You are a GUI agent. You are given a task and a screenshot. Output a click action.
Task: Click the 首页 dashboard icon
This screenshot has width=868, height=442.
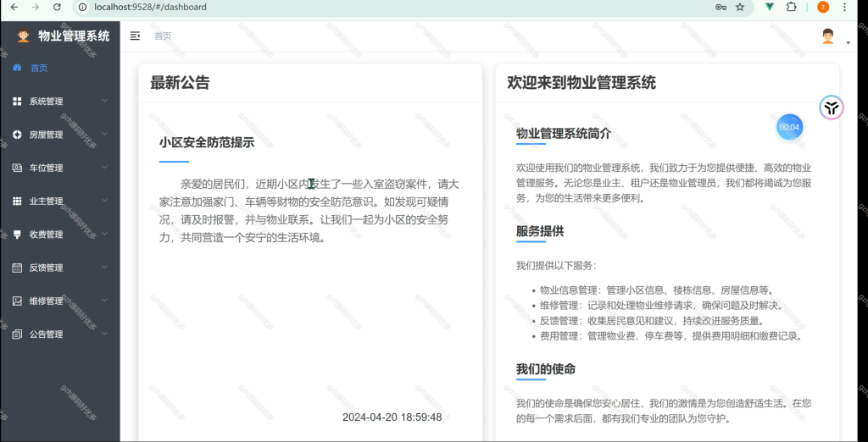coord(17,68)
